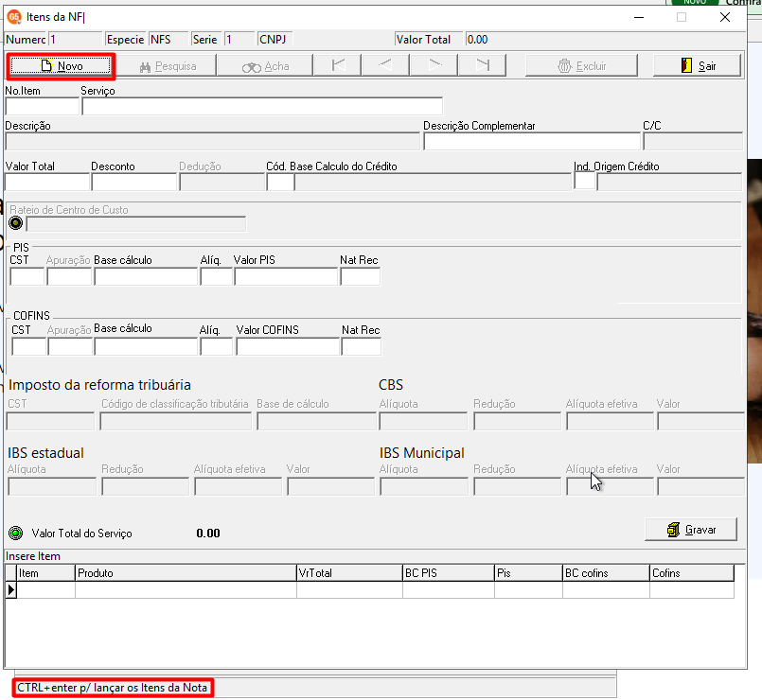Click the PIS CST field
The image size is (762, 700).
pyautogui.click(x=27, y=277)
